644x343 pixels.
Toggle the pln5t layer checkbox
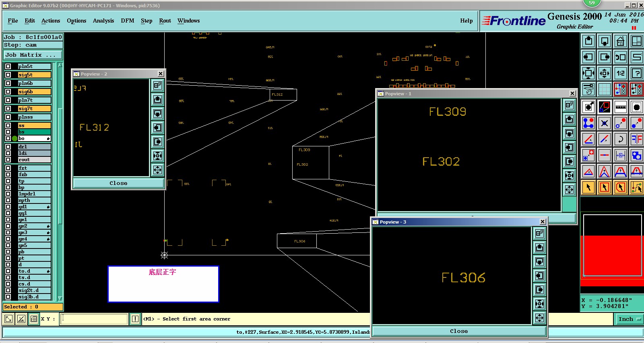pos(8,66)
